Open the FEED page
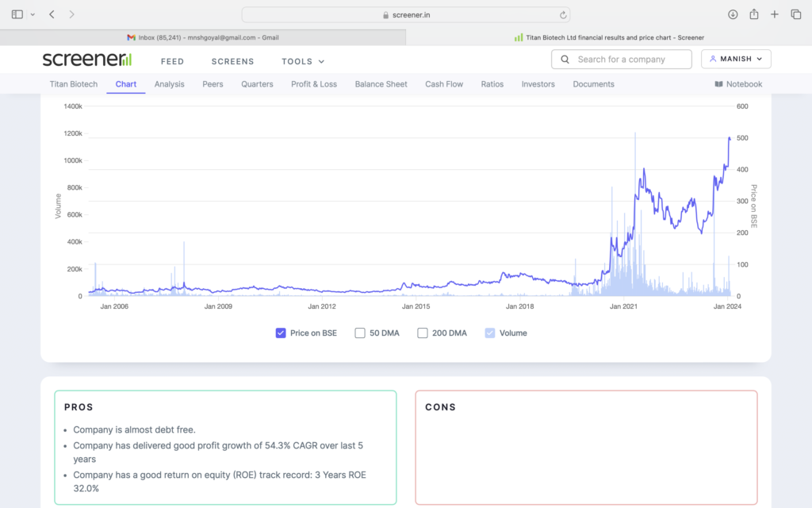The height and width of the screenshot is (508, 812). (172, 61)
